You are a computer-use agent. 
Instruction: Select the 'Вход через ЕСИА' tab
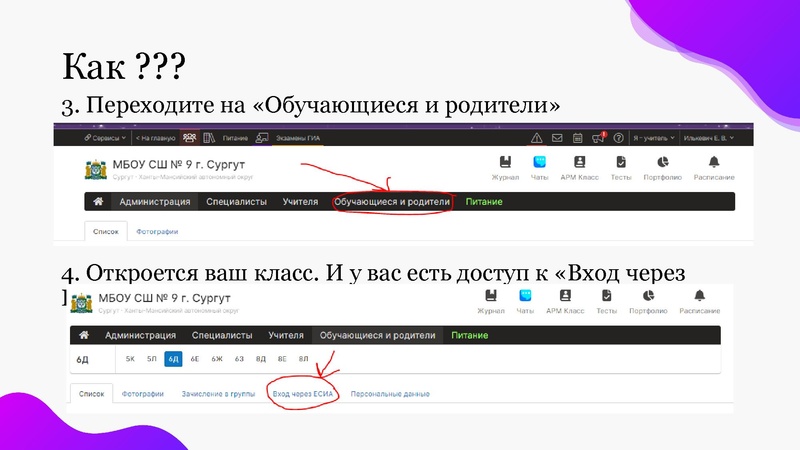[304, 394]
